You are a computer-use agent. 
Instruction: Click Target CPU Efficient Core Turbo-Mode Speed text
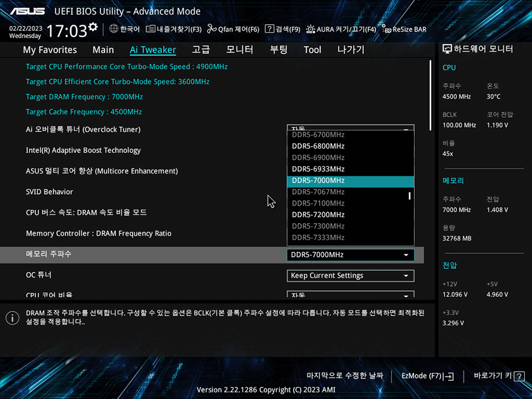coord(117,82)
